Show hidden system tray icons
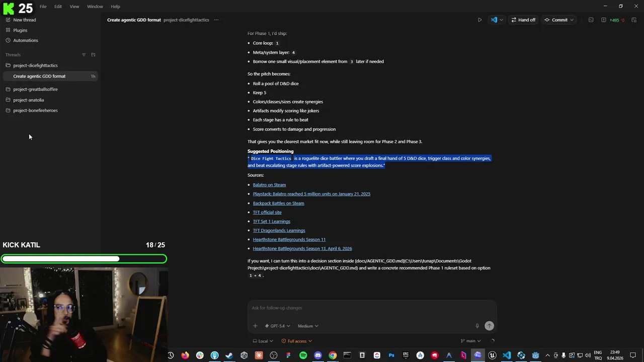 [548, 355]
